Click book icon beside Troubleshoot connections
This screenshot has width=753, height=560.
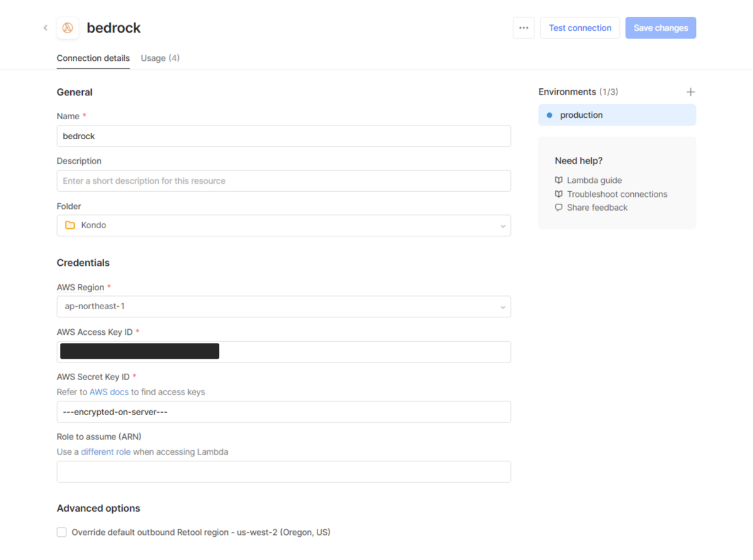[558, 194]
